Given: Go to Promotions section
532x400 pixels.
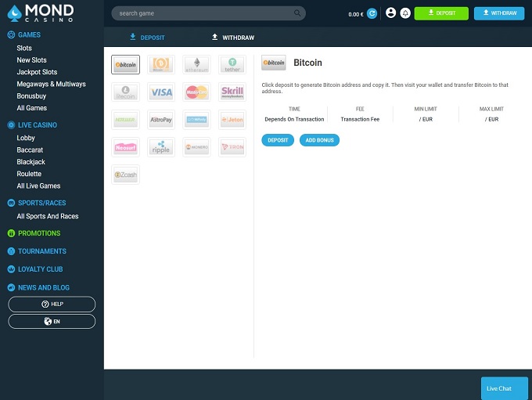Looking at the screenshot, I should click(38, 233).
